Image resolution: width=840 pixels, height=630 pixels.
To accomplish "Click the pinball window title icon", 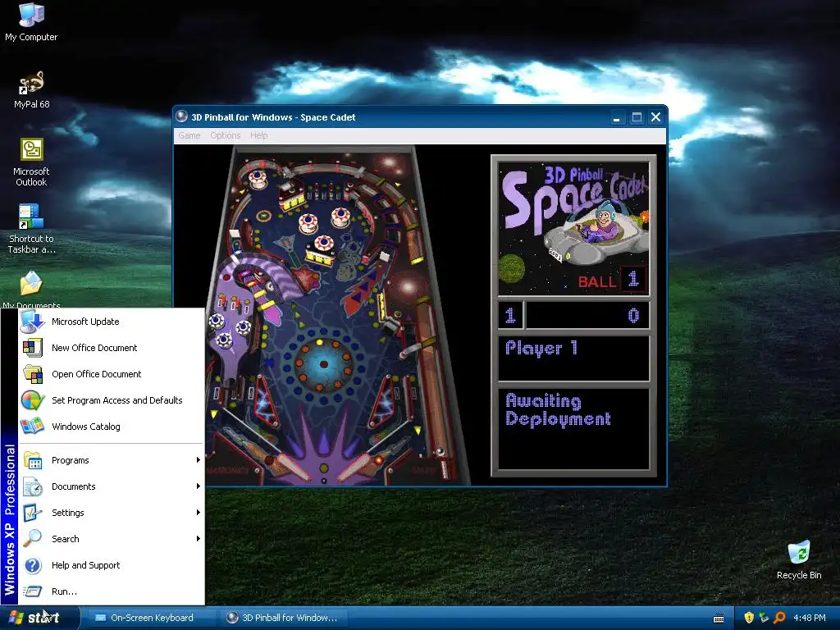I will click(181, 116).
